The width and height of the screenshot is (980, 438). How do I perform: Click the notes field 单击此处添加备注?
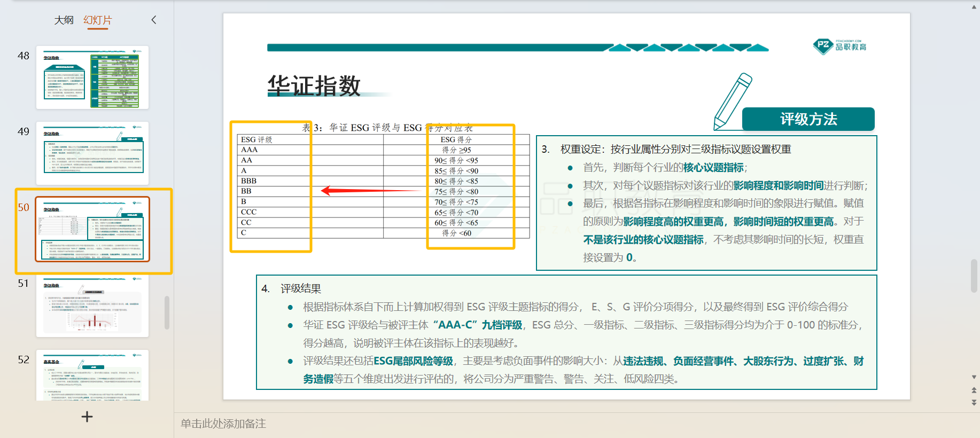[x=223, y=424]
